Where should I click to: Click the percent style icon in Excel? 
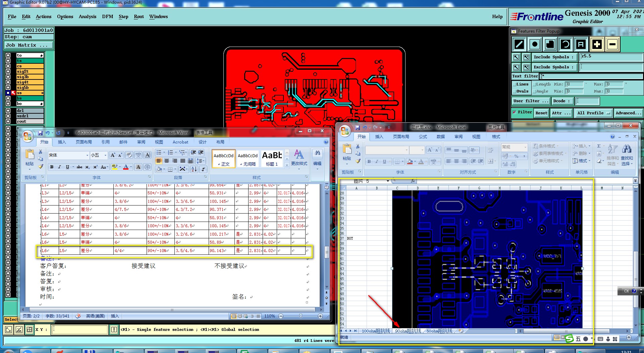[517, 156]
